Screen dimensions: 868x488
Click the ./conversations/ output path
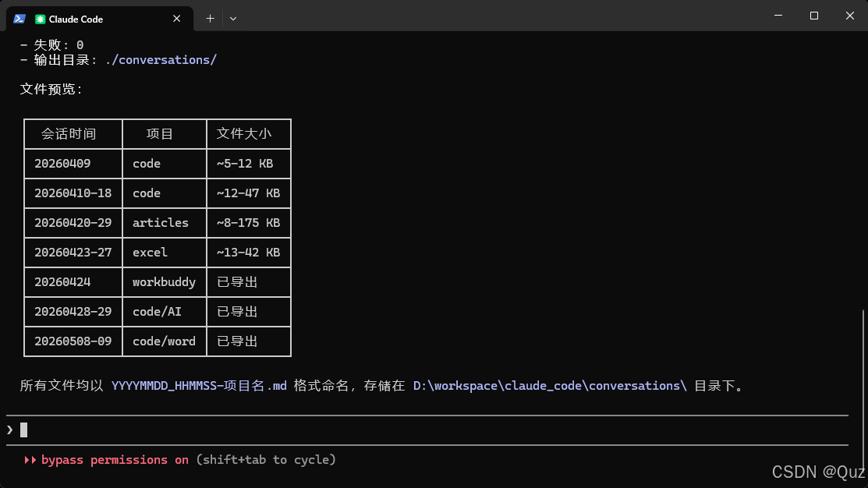(161, 60)
